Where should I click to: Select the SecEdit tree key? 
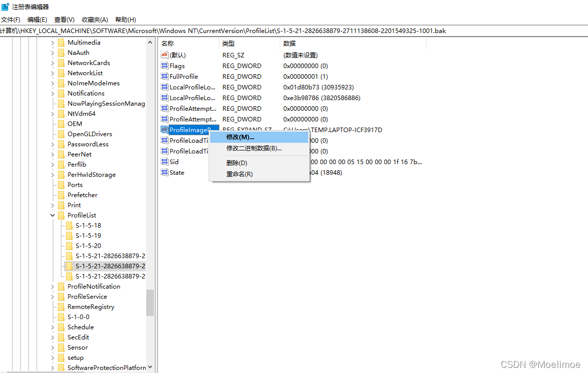(78, 337)
